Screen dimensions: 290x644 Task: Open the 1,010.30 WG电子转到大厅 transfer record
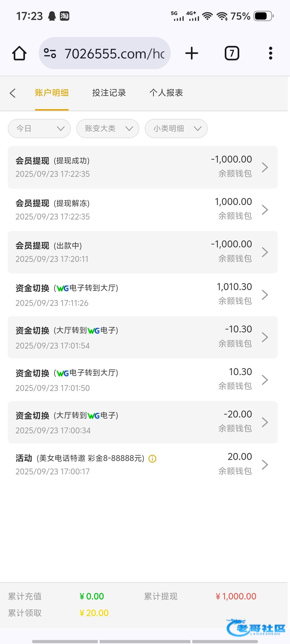pos(142,295)
